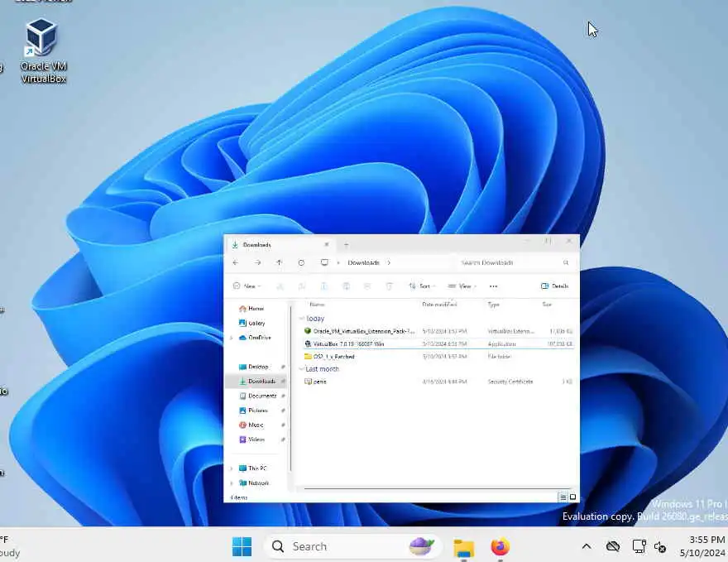Expand the This PC tree node
The width and height of the screenshot is (728, 562).
[x=231, y=468]
